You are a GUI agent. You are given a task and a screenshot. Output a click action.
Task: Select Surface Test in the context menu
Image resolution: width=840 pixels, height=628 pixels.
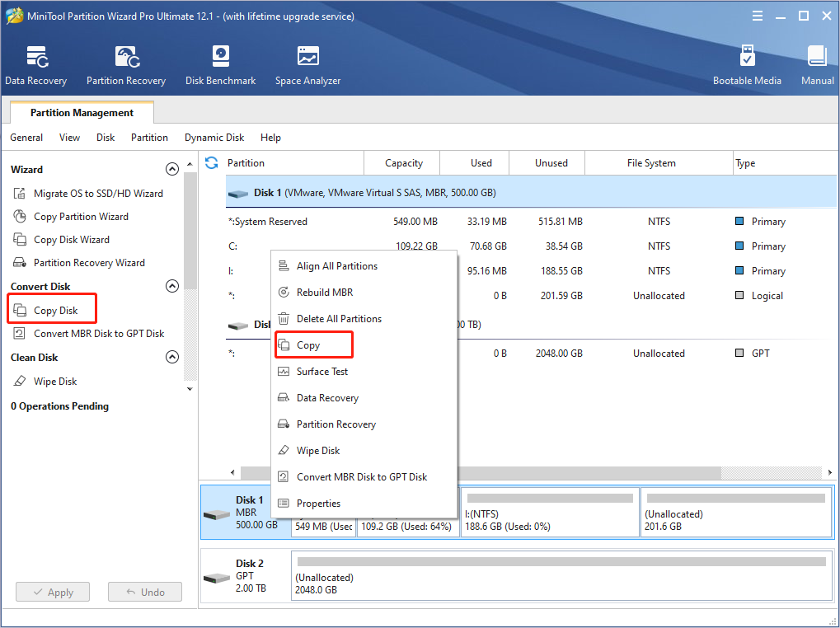321,372
